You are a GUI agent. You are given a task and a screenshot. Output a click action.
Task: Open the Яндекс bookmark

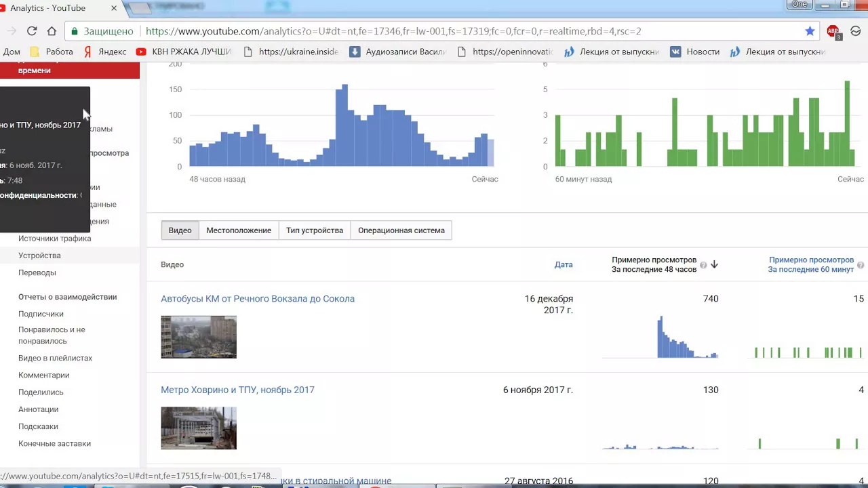click(x=106, y=52)
